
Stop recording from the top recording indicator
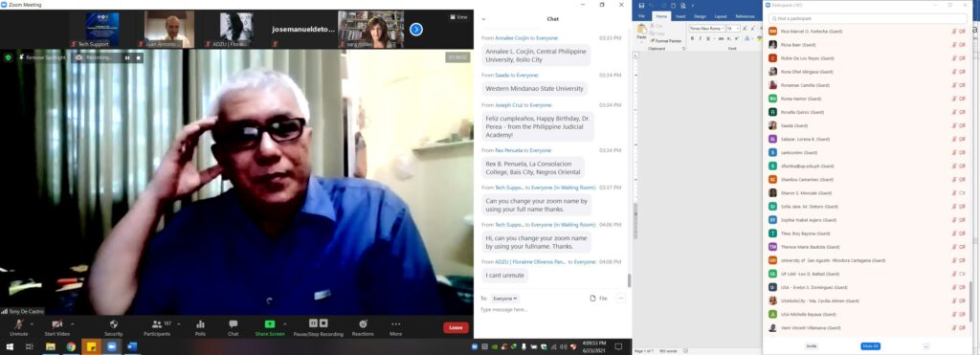pos(138,57)
